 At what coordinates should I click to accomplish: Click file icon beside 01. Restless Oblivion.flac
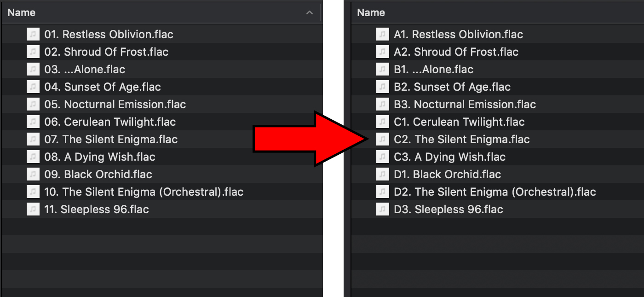click(33, 35)
